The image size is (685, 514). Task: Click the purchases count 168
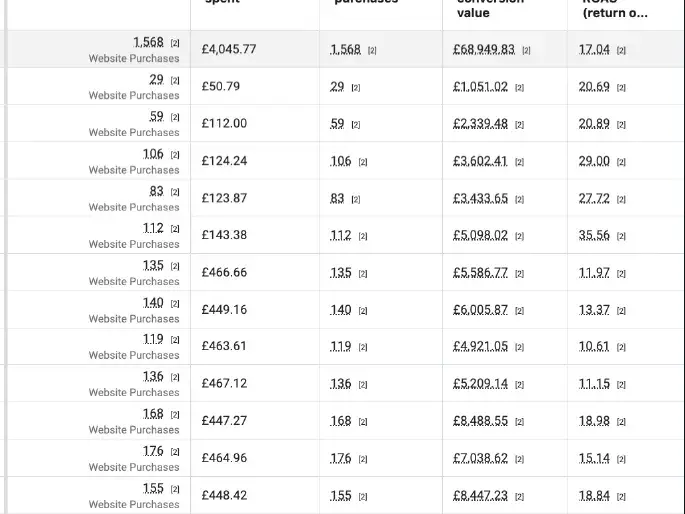(x=341, y=421)
